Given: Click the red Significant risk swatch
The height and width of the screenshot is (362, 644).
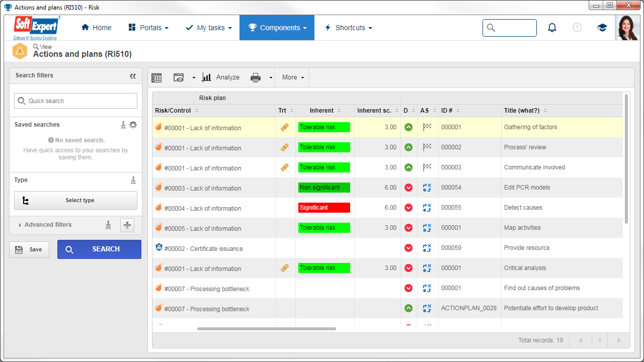Looking at the screenshot, I should pos(324,208).
